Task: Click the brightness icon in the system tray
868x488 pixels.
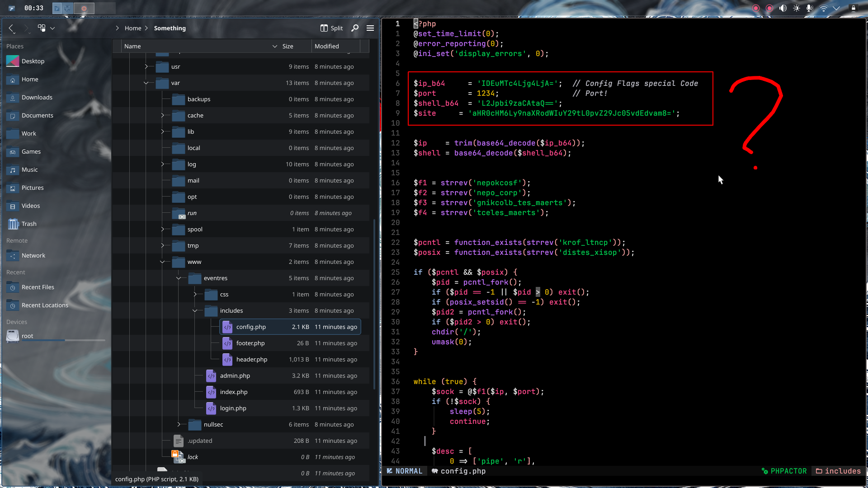Action: [796, 8]
